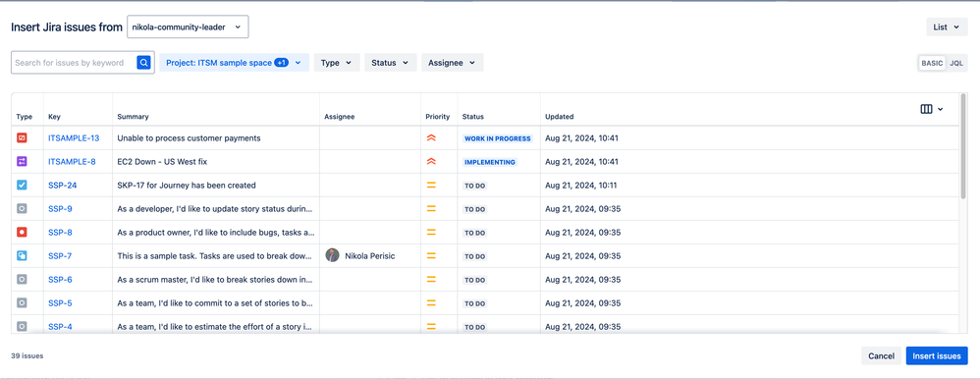Viewport: 980px width, 379px height.
Task: Click the IMPLEMENTING status badge
Action: (x=490, y=162)
